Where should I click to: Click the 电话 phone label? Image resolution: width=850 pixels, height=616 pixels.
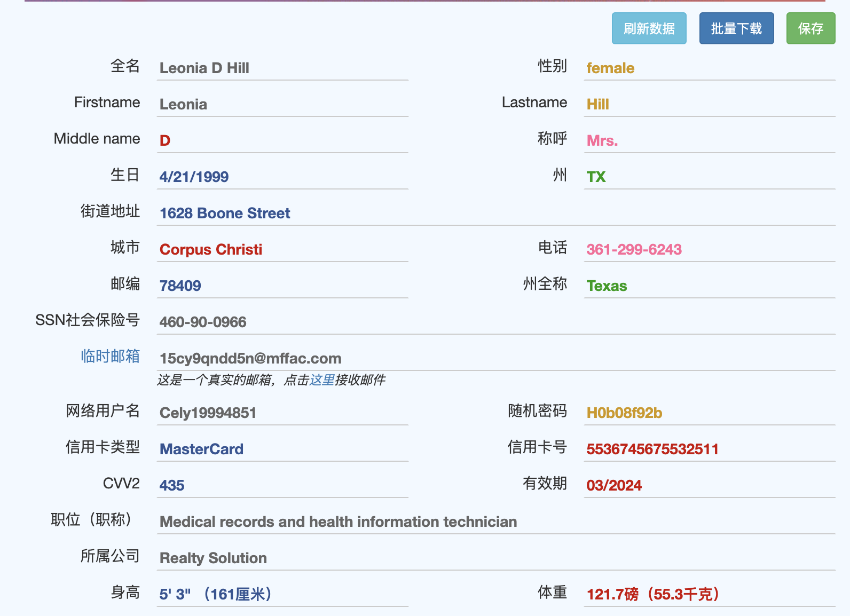click(x=552, y=247)
